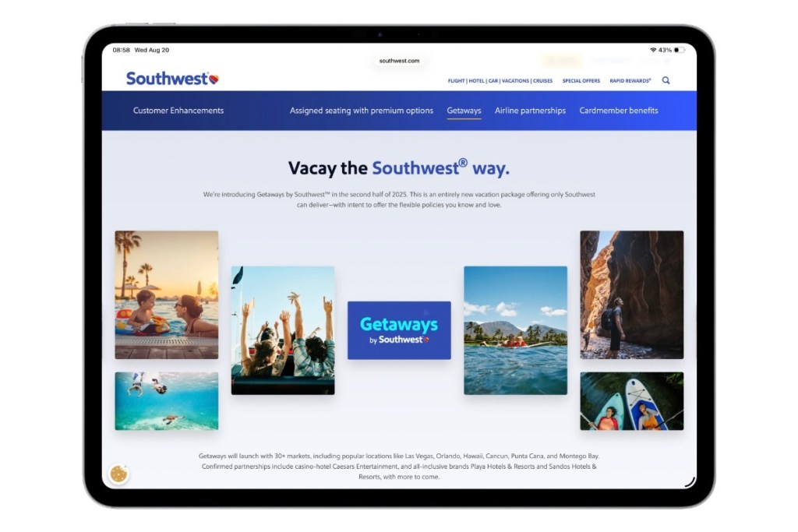
Task: Open the Customer Enhancements section
Action: pos(178,111)
